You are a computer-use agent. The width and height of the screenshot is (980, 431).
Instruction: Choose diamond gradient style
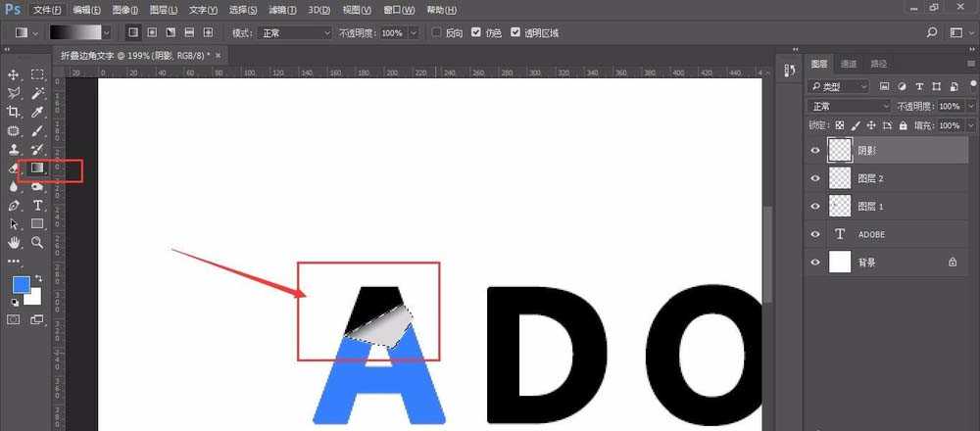(x=208, y=32)
